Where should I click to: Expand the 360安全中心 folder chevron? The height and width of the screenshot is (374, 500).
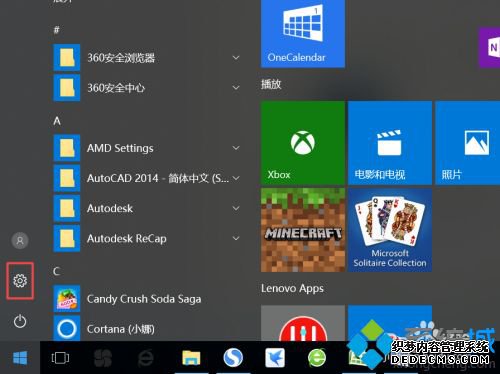pyautogui.click(x=236, y=88)
